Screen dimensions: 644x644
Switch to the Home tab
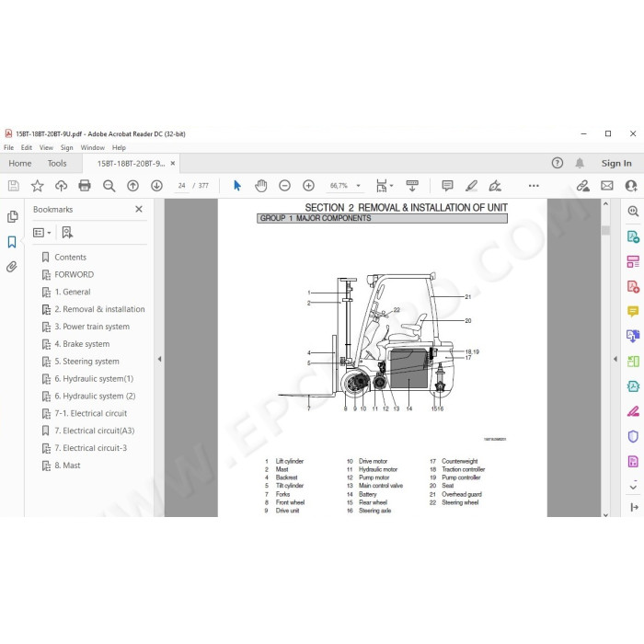(x=20, y=164)
